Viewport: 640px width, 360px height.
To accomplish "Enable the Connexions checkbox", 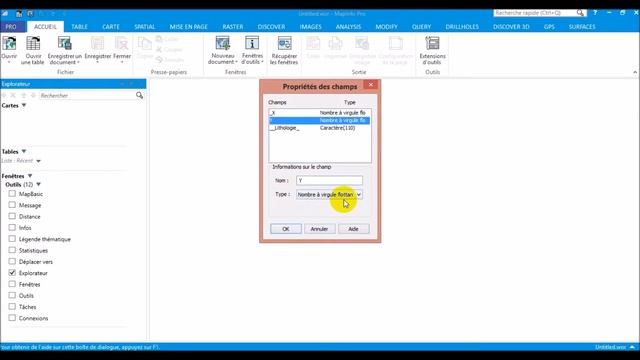I will tap(12, 318).
